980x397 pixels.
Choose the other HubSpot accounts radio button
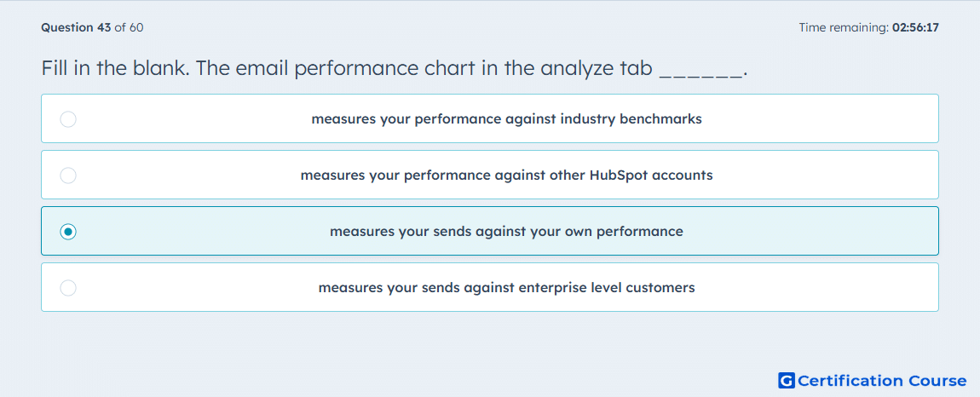(x=68, y=175)
